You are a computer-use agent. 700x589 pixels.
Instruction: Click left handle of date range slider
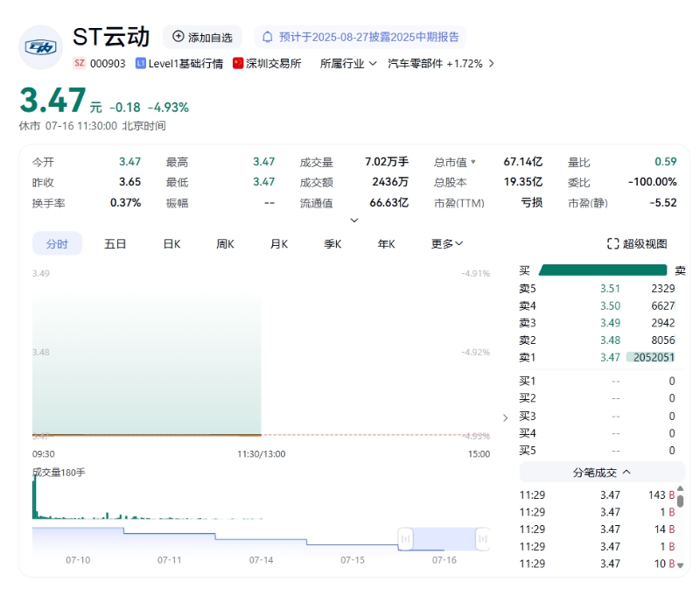404,539
